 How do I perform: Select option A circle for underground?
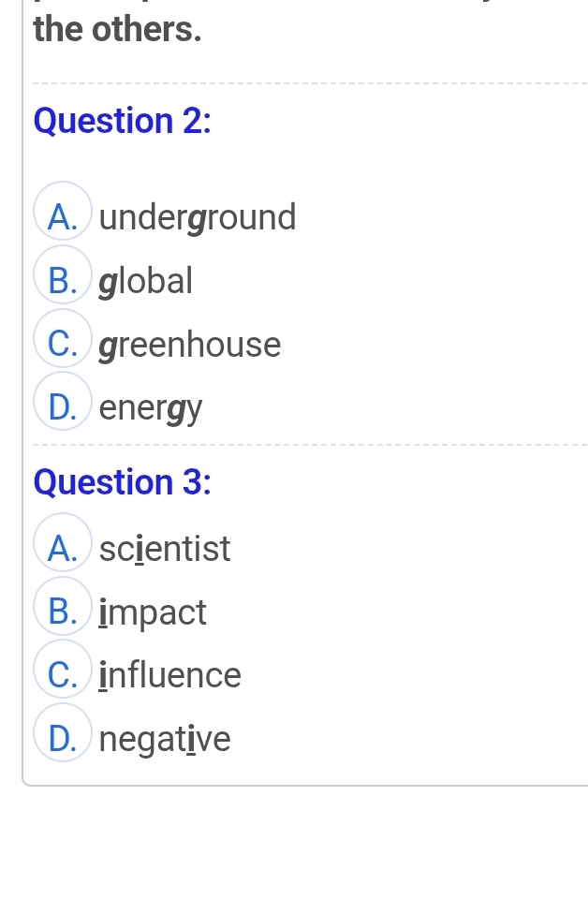click(63, 215)
